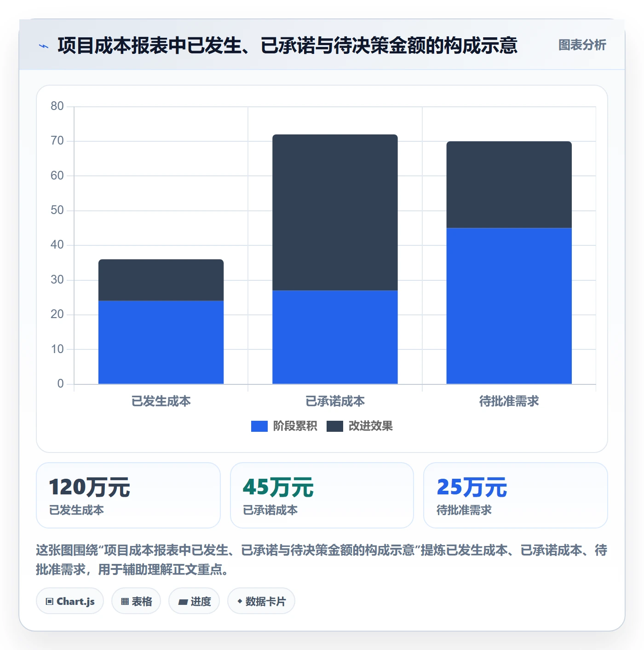644x650 pixels.
Task: Toggle the 改进效果 legend dark swatch
Action: 334,426
